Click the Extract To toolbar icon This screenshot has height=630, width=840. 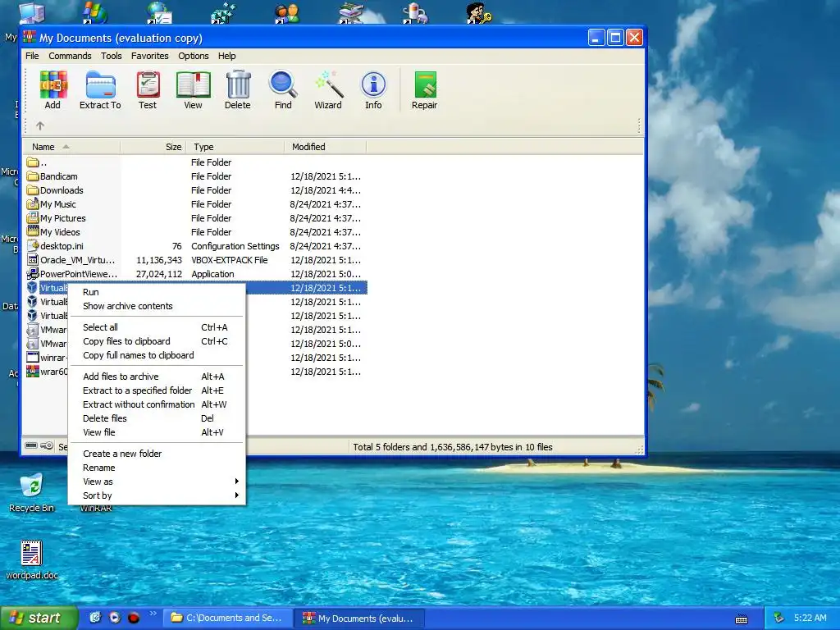tap(100, 90)
